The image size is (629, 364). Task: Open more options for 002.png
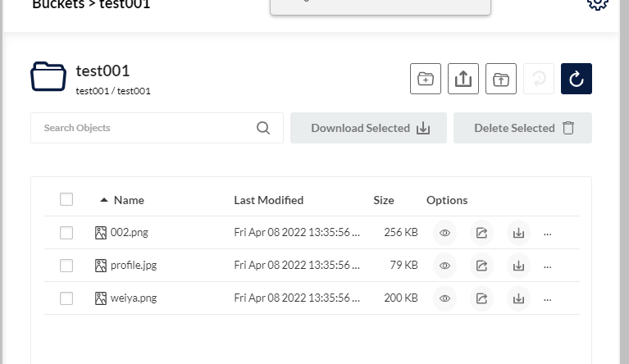click(548, 233)
